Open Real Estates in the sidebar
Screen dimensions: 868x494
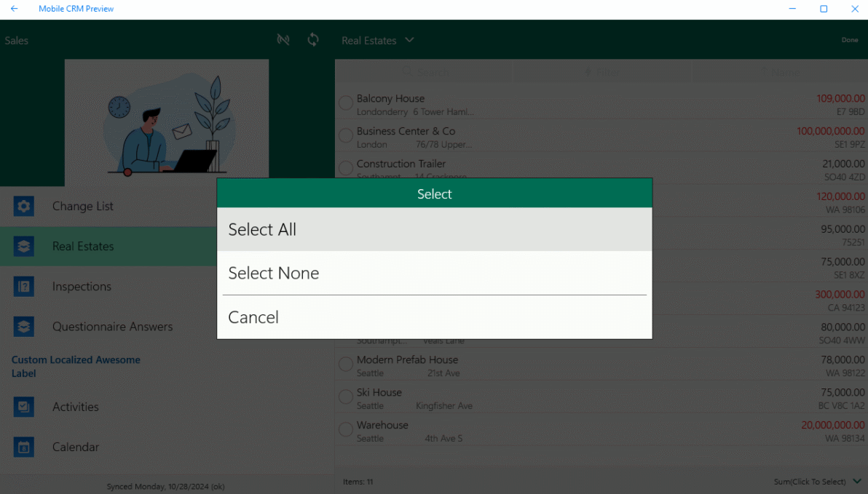[83, 247]
